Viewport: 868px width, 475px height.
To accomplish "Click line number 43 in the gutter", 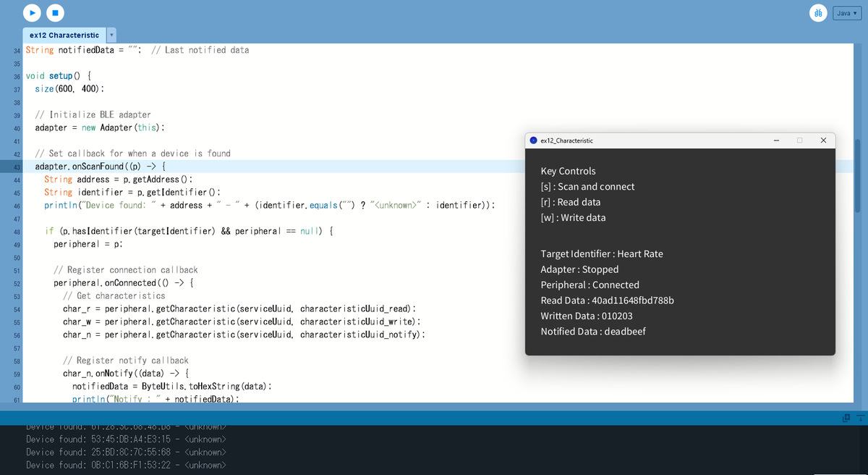I will tap(16, 167).
